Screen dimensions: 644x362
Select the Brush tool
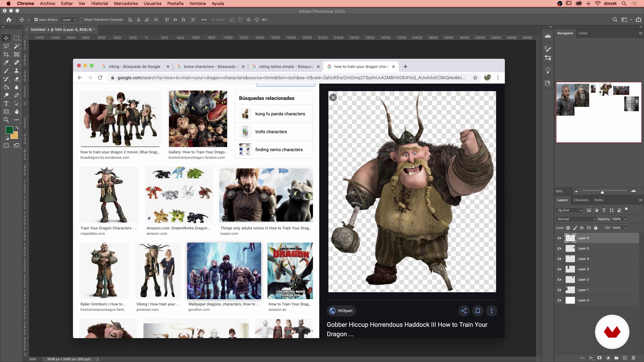[x=6, y=71]
